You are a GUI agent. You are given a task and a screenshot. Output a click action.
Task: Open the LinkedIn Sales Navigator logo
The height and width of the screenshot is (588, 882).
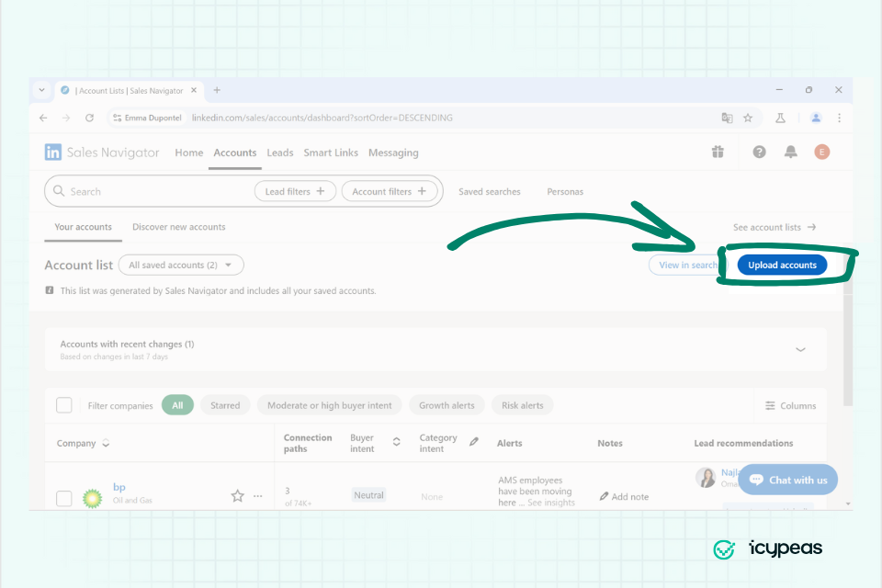point(102,153)
